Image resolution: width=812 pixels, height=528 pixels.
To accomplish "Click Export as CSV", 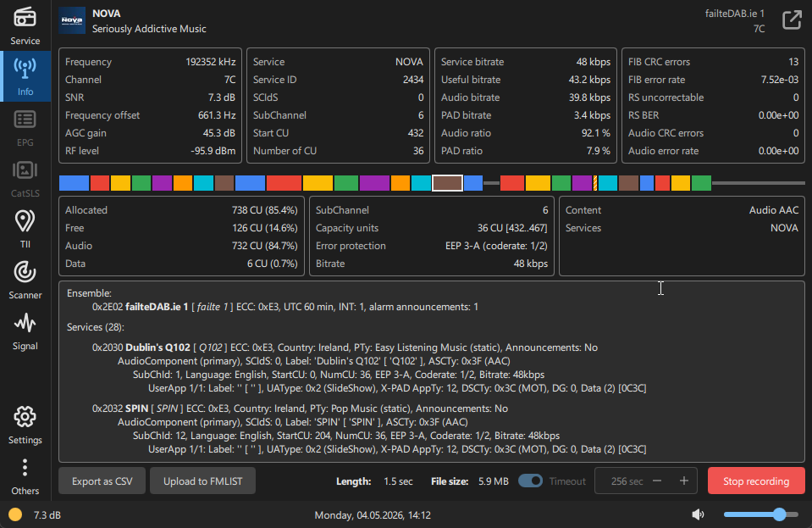I will pyautogui.click(x=102, y=481).
